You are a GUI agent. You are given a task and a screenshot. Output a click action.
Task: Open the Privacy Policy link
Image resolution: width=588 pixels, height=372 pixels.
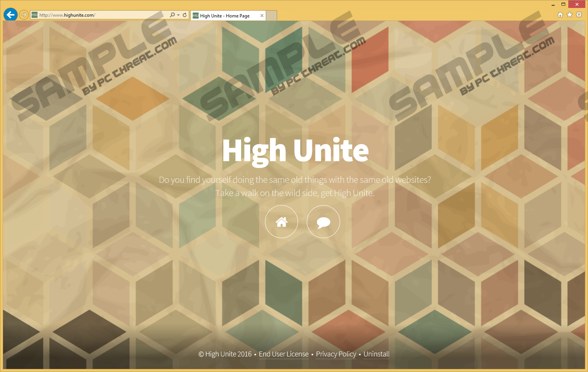pyautogui.click(x=336, y=354)
